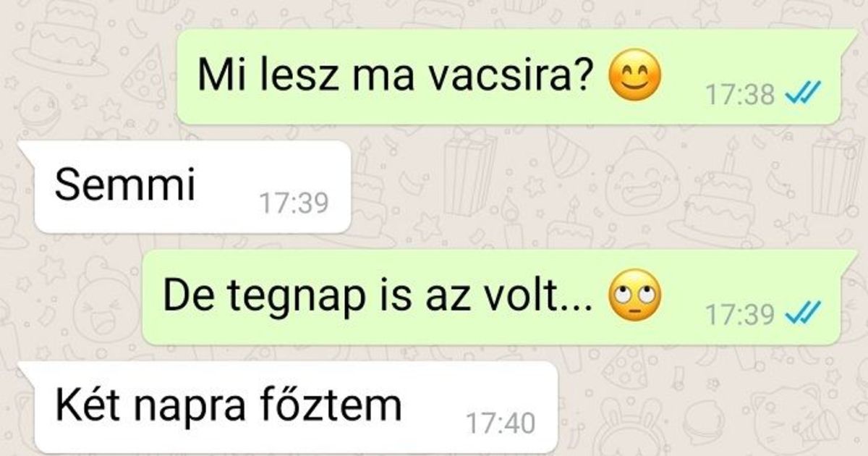The image size is (868, 456).
Task: Click the 17:39 timestamp on the "De tegnap" message
Action: pos(741,314)
